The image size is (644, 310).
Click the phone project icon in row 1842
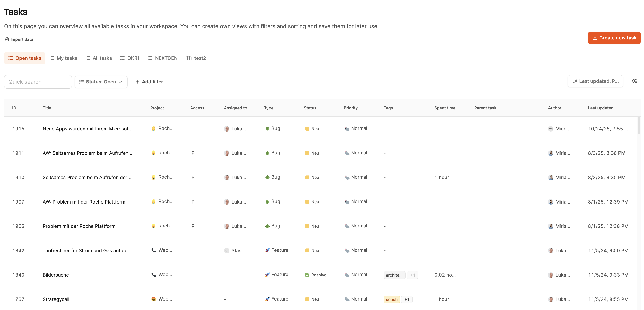(x=154, y=250)
